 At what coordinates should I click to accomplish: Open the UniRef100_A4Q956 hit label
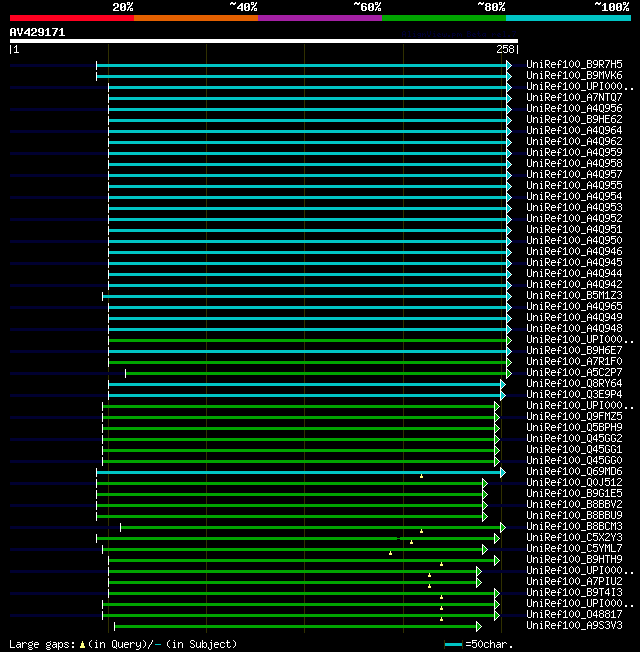coord(574,109)
